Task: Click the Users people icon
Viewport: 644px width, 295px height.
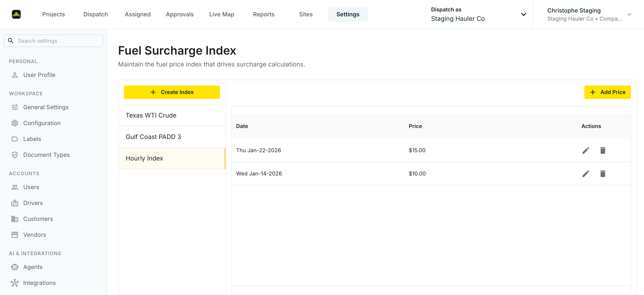Action: tap(15, 187)
